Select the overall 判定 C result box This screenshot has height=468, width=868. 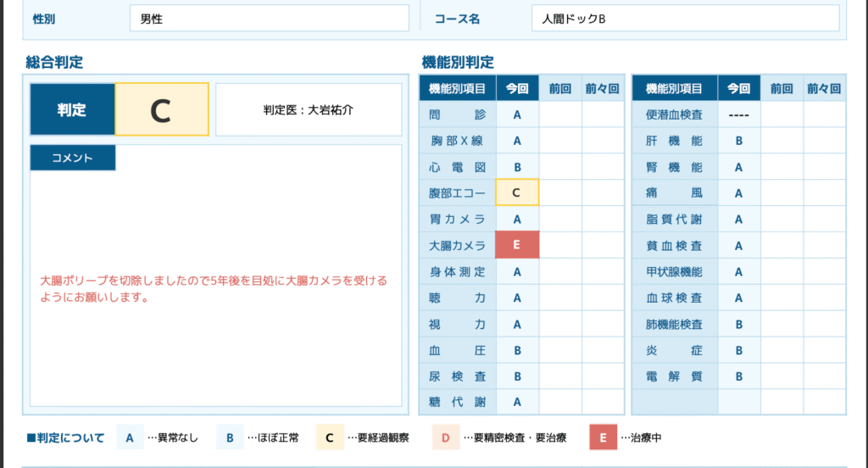(162, 109)
